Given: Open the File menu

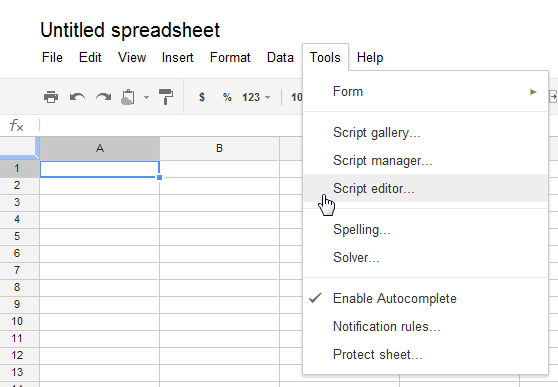Looking at the screenshot, I should pos(52,57).
